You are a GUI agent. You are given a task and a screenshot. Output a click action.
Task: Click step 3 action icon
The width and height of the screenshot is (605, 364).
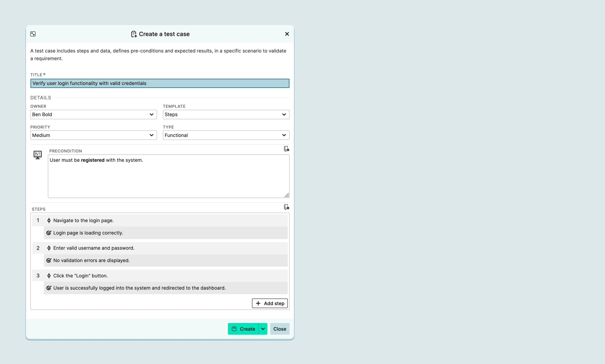[49, 276]
